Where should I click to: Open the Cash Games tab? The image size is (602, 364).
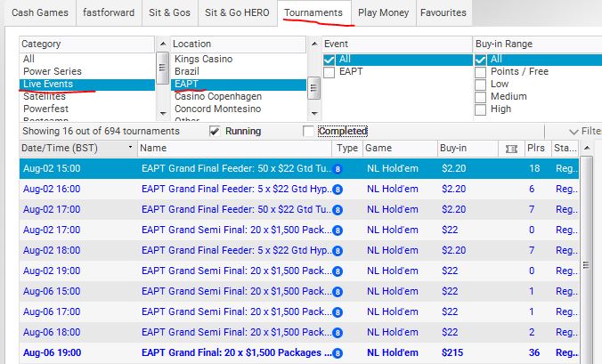point(40,12)
